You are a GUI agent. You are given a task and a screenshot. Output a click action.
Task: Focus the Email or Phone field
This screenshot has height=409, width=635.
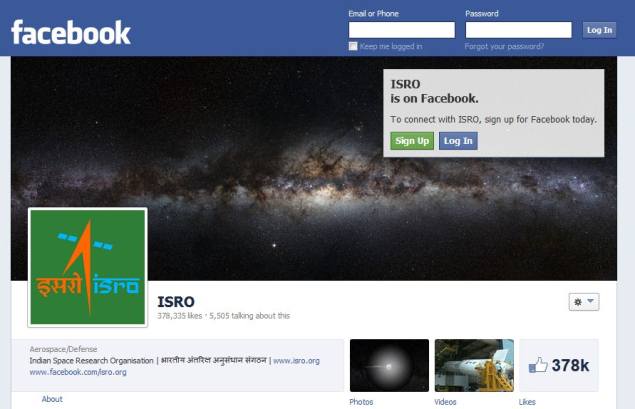402,30
